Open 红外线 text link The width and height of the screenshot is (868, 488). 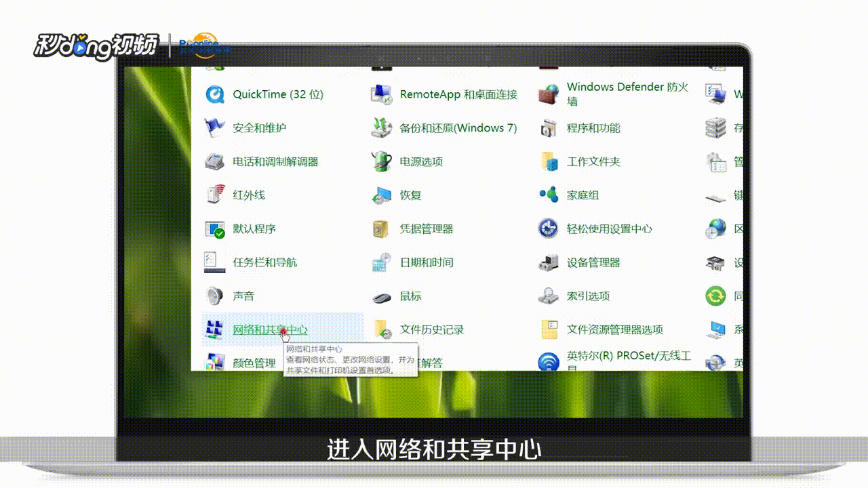pyautogui.click(x=249, y=195)
